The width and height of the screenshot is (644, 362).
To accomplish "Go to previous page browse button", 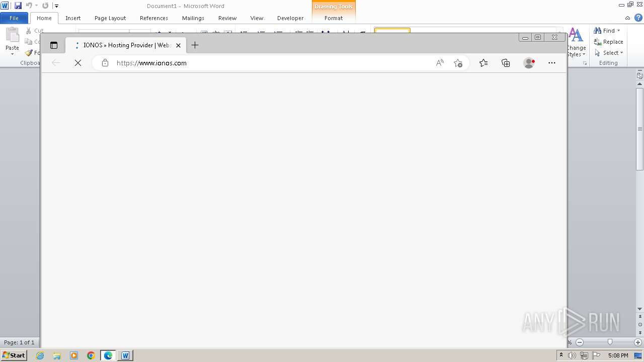I will coord(640,317).
